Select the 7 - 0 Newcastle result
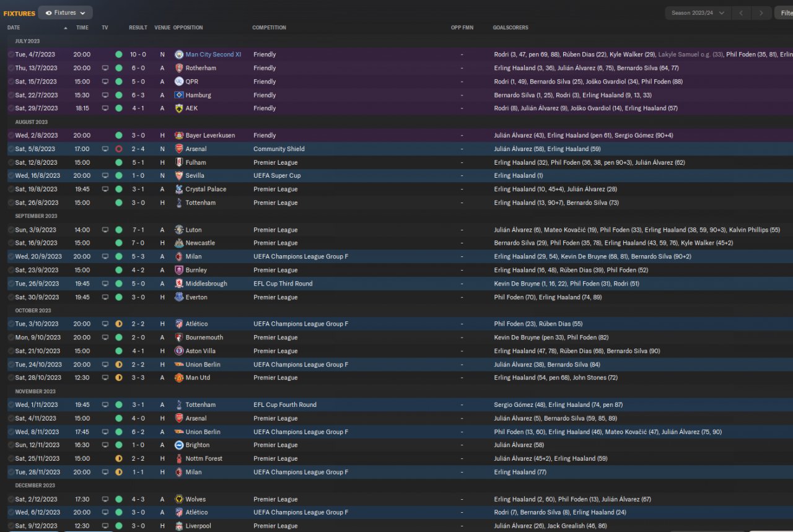This screenshot has width=793, height=532. point(138,243)
